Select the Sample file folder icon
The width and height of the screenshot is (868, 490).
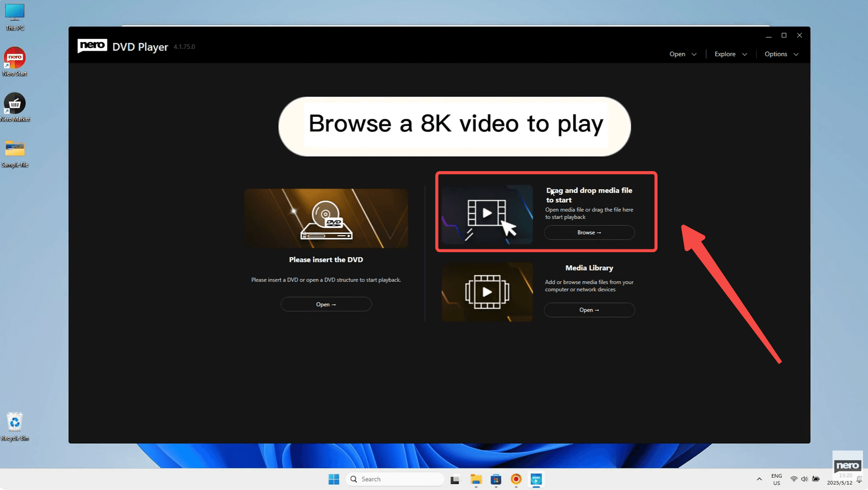click(15, 153)
